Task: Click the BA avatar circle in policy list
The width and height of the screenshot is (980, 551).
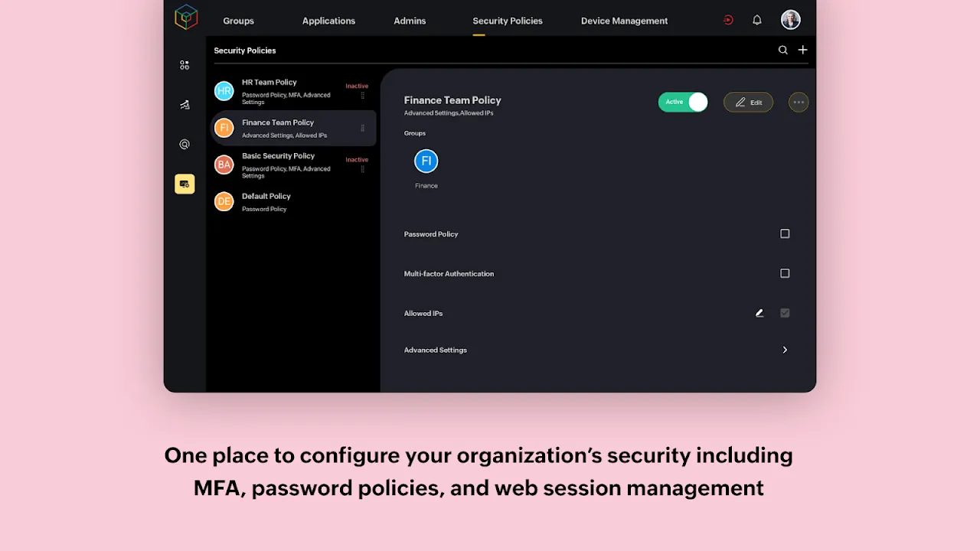Action: (x=224, y=165)
